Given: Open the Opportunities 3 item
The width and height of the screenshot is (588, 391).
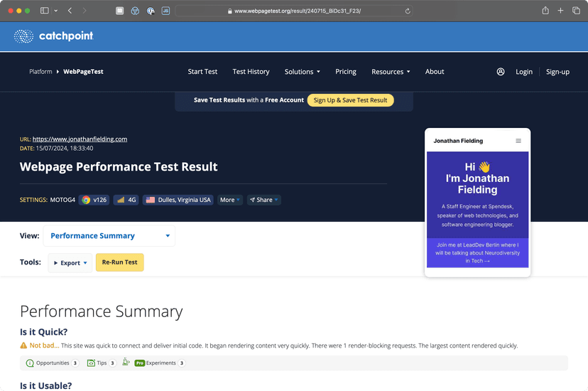Looking at the screenshot, I should click(53, 363).
